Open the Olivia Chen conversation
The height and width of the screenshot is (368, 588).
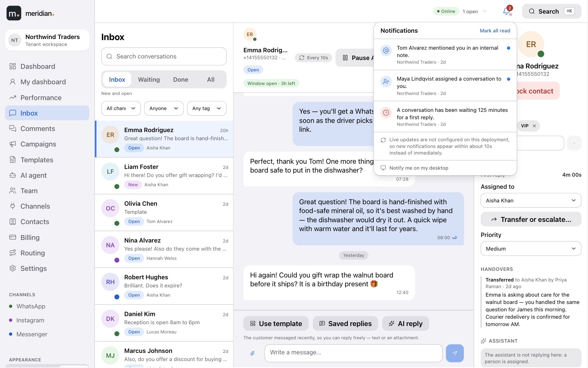pyautogui.click(x=164, y=212)
